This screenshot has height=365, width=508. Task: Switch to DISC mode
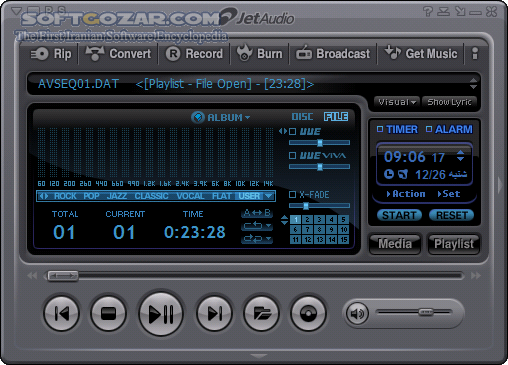click(302, 117)
